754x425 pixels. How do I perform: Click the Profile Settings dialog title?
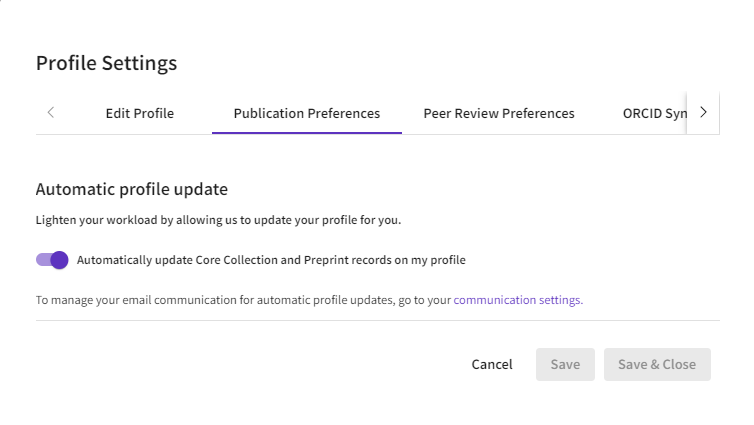click(x=106, y=63)
